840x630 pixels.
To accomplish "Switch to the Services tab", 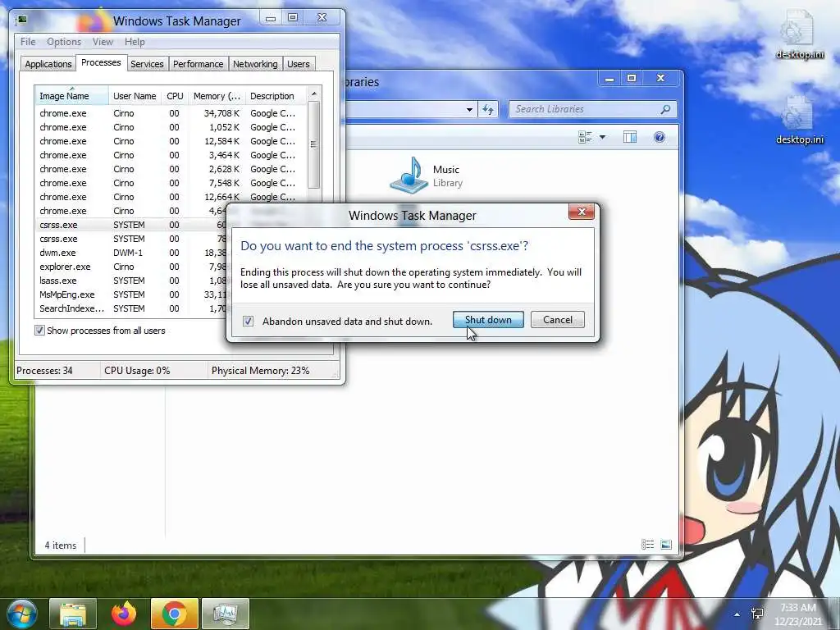I will pos(147,64).
